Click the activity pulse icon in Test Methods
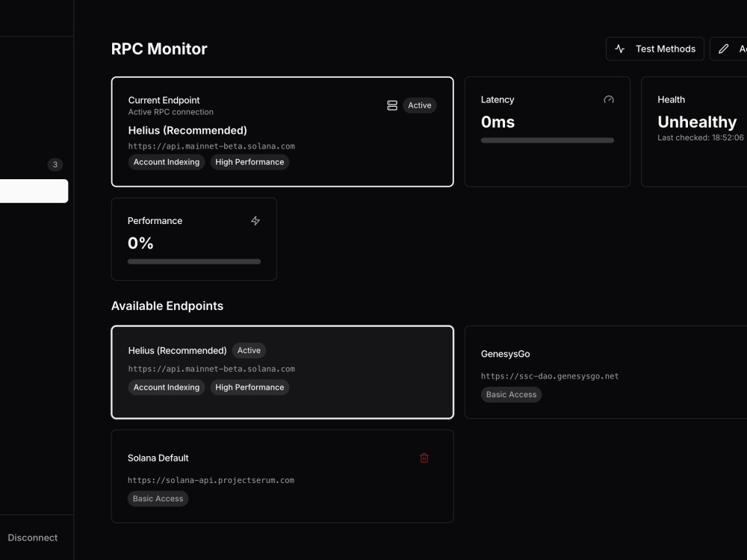This screenshot has height=560, width=747. point(620,49)
